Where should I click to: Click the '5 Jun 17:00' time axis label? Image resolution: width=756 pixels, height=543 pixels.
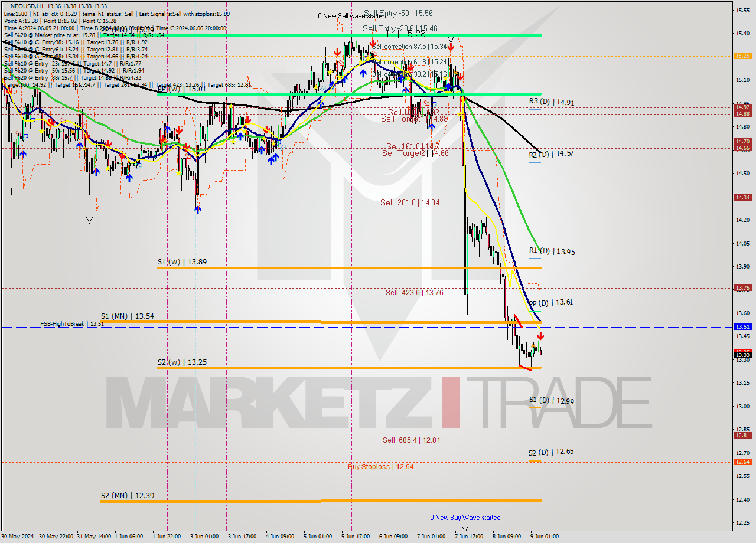tap(356, 537)
